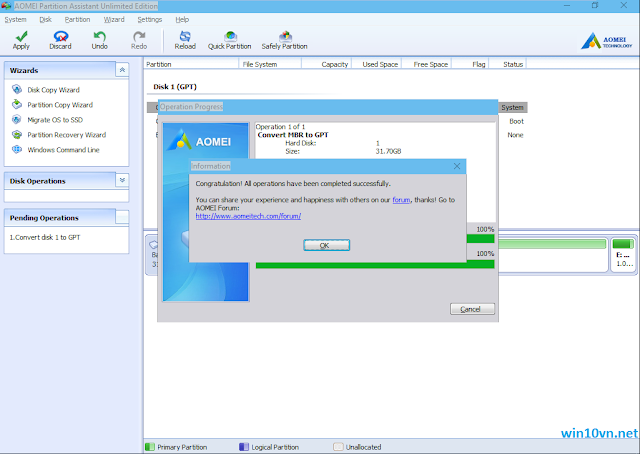Close the Information dialog with X
The image size is (640, 454).
point(457,166)
